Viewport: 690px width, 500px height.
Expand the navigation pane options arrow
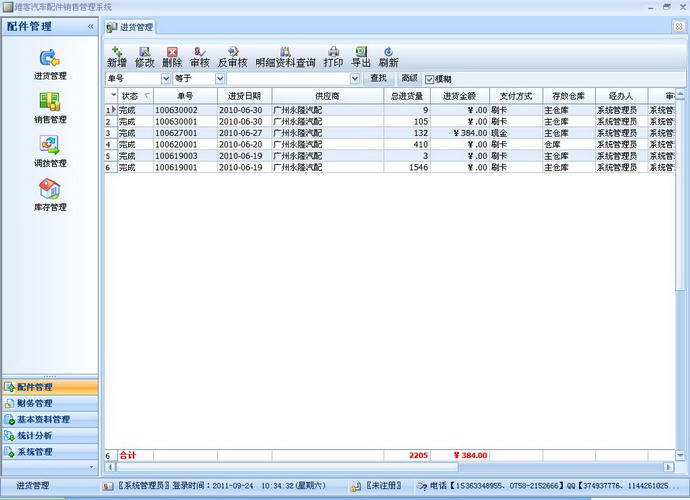[x=92, y=467]
